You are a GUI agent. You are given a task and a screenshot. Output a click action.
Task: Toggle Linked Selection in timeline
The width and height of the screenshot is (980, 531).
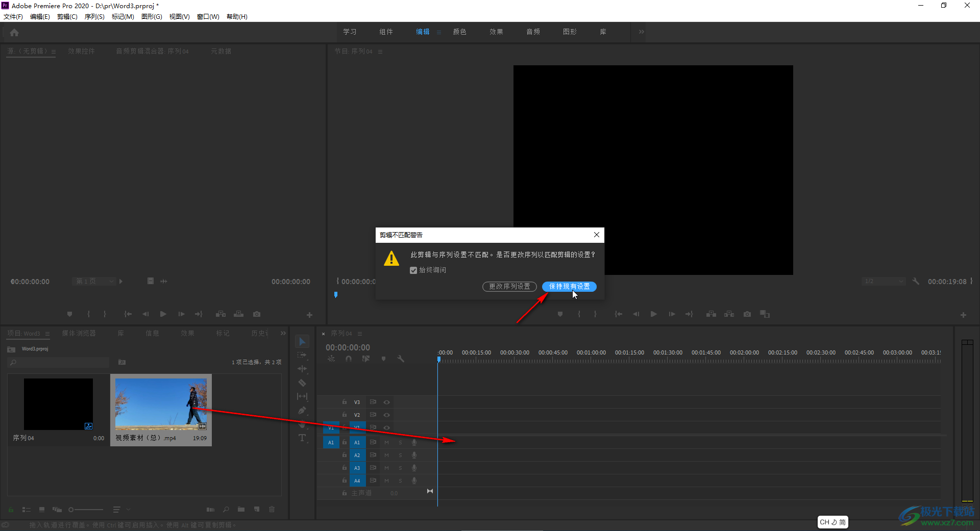tap(366, 359)
